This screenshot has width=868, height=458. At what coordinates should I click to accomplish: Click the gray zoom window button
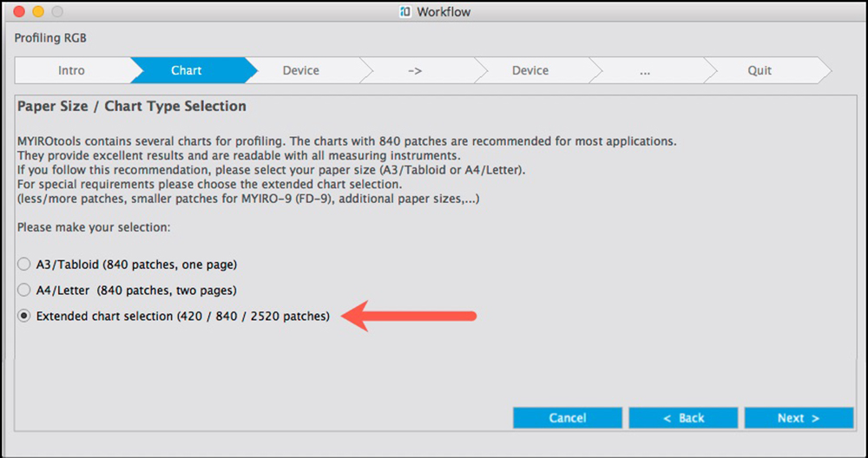tap(57, 12)
